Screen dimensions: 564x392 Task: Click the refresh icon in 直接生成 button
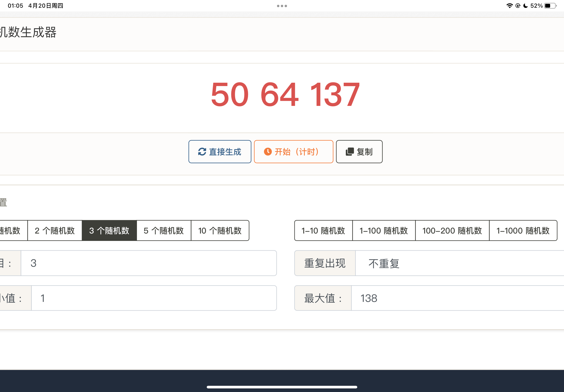pos(202,152)
